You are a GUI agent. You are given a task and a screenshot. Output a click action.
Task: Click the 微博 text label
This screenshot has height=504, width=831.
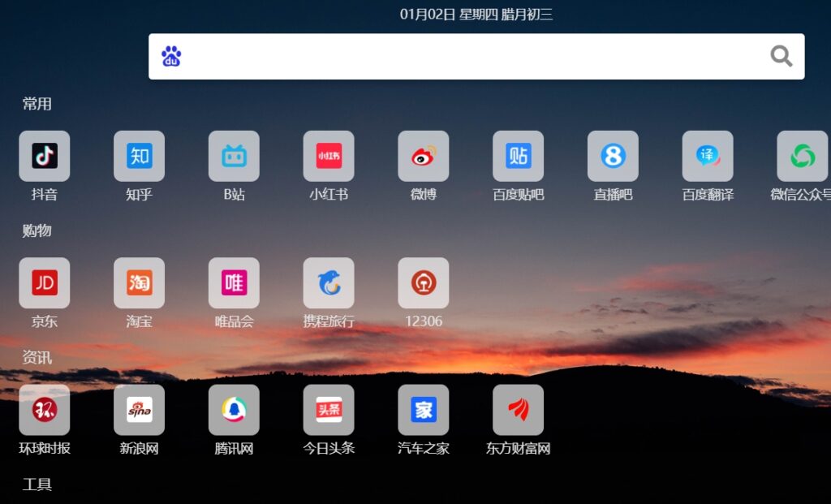point(424,195)
